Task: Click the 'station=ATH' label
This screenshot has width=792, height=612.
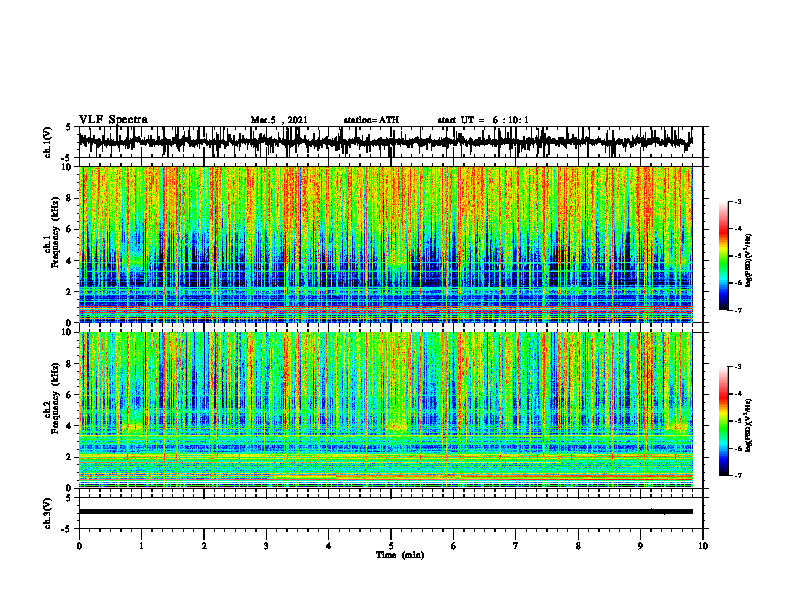Action: pyautogui.click(x=371, y=120)
